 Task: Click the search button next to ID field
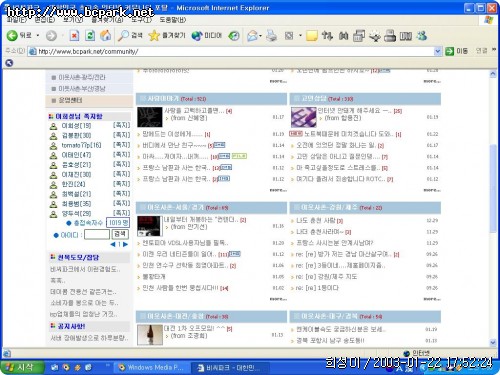(x=120, y=234)
